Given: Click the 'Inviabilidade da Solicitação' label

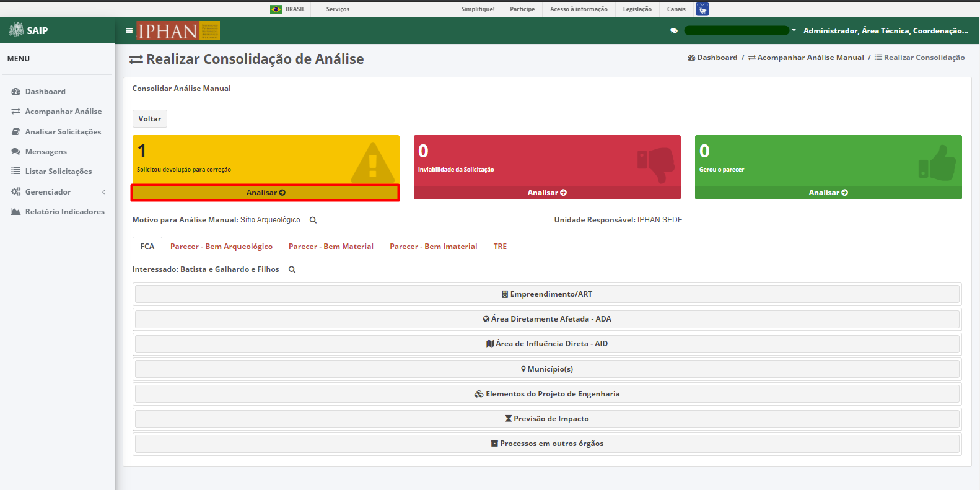Looking at the screenshot, I should click(456, 170).
